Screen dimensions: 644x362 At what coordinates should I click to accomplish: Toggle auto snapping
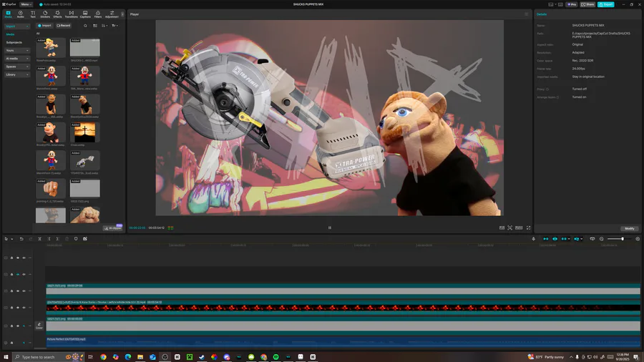[555, 239]
